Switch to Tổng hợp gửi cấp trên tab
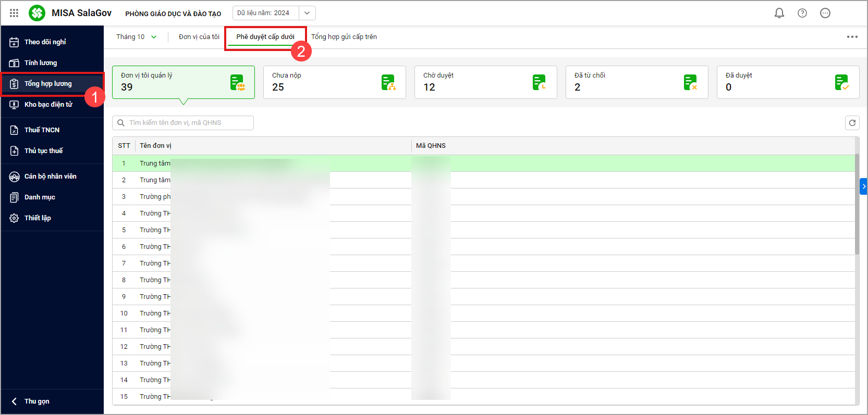 coord(344,37)
